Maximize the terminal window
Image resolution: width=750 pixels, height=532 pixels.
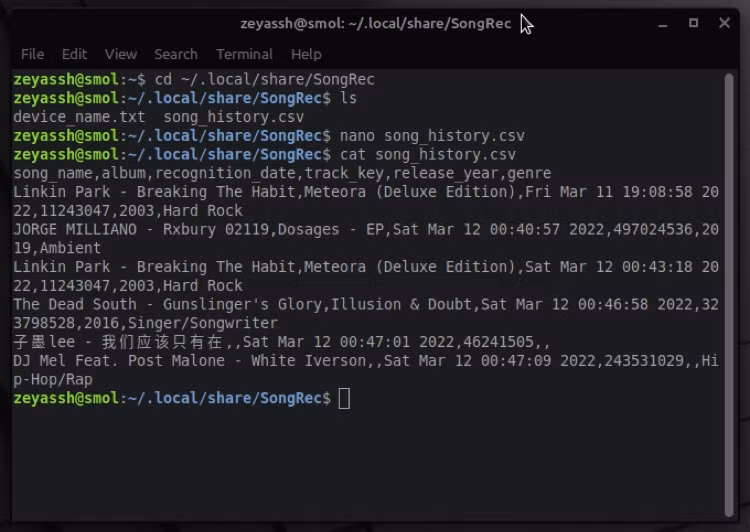tap(694, 23)
